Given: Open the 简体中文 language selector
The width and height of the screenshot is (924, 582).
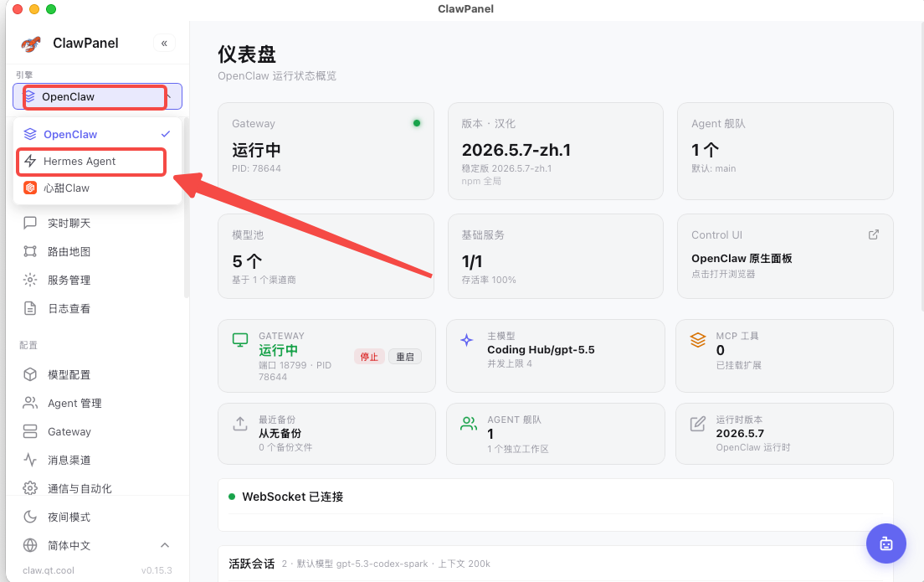Looking at the screenshot, I should pyautogui.click(x=97, y=545).
